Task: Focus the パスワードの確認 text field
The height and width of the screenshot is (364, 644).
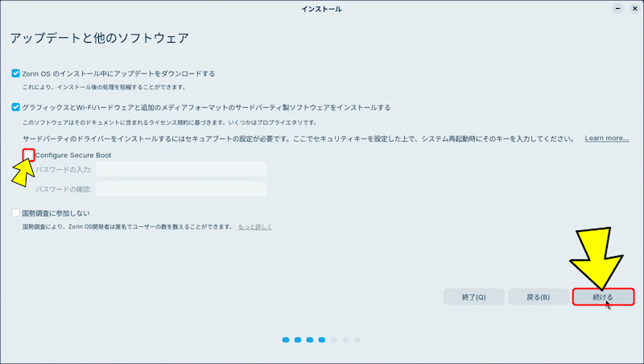Action: pos(180,188)
